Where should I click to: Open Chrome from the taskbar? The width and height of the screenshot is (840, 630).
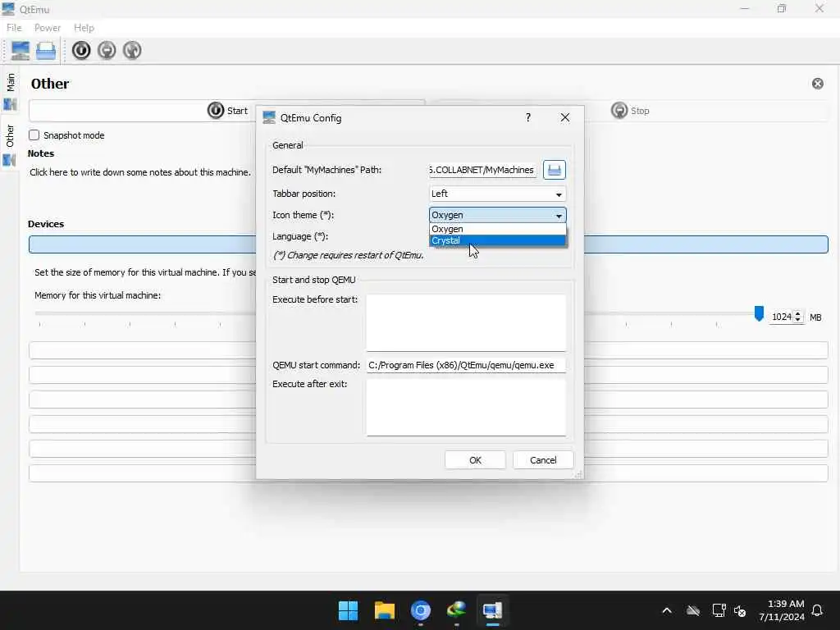421,610
